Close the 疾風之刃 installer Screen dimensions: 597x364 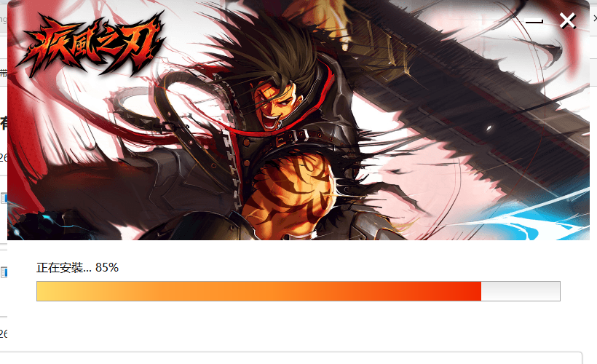[567, 20]
